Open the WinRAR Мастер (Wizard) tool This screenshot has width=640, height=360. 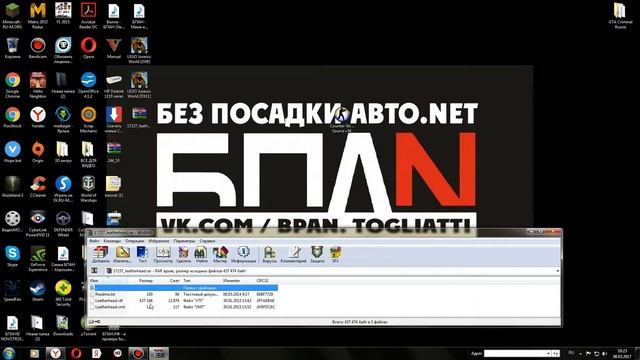[220, 254]
